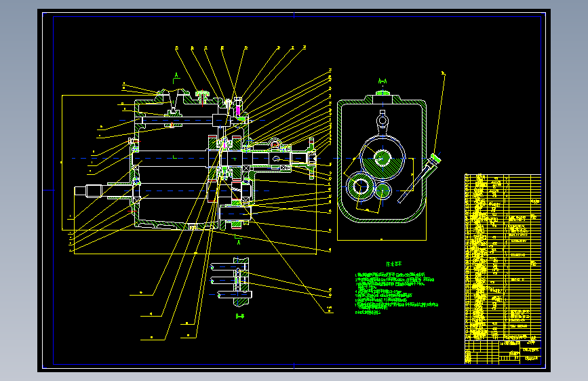Select the B-B shift rail detail view
Image resolution: width=588 pixels, height=381 pixels.
[x=231, y=281]
